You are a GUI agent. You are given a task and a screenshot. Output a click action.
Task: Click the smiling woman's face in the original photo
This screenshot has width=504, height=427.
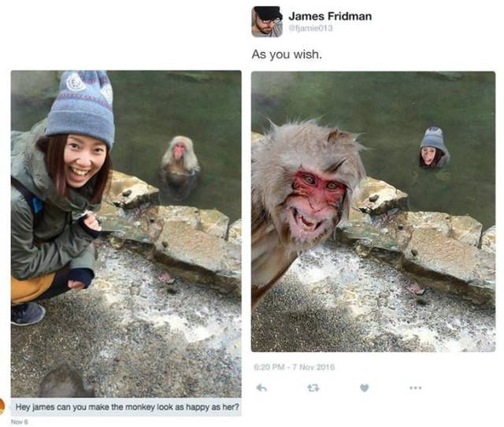coord(84,161)
